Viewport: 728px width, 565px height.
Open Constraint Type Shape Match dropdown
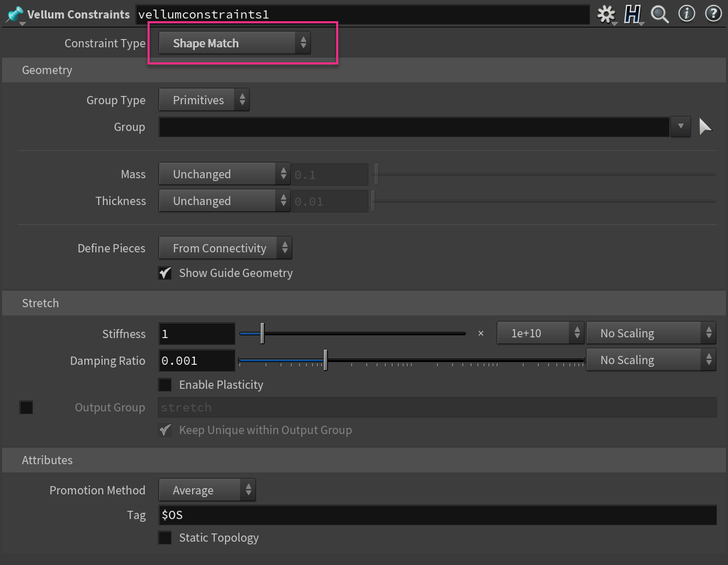235,43
